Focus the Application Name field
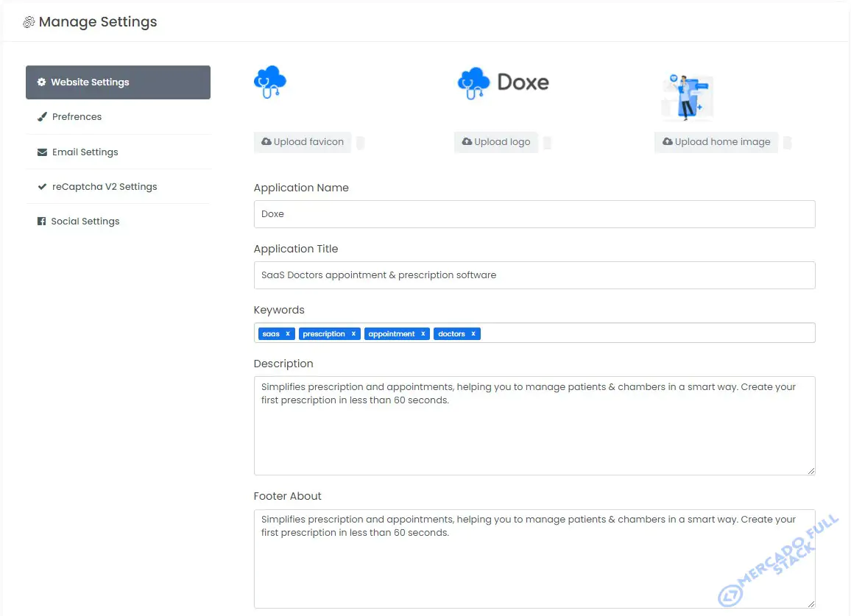The width and height of the screenshot is (851, 616). pyautogui.click(x=534, y=214)
